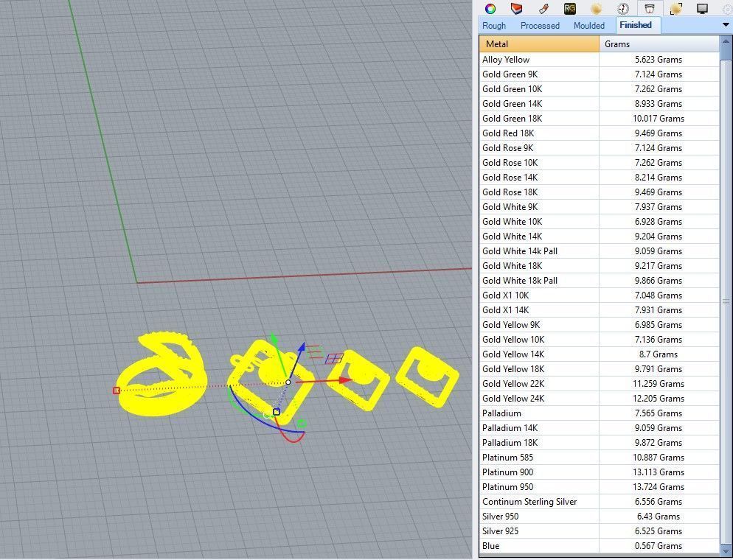Click the red layers panel icon
733x560 pixels.
click(x=516, y=8)
